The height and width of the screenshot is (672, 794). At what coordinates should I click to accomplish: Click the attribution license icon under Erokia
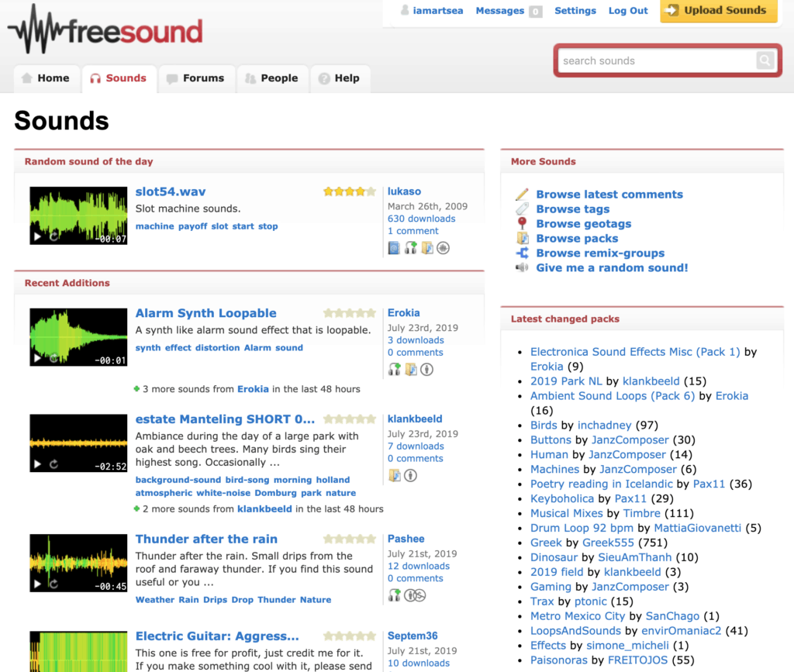click(427, 370)
